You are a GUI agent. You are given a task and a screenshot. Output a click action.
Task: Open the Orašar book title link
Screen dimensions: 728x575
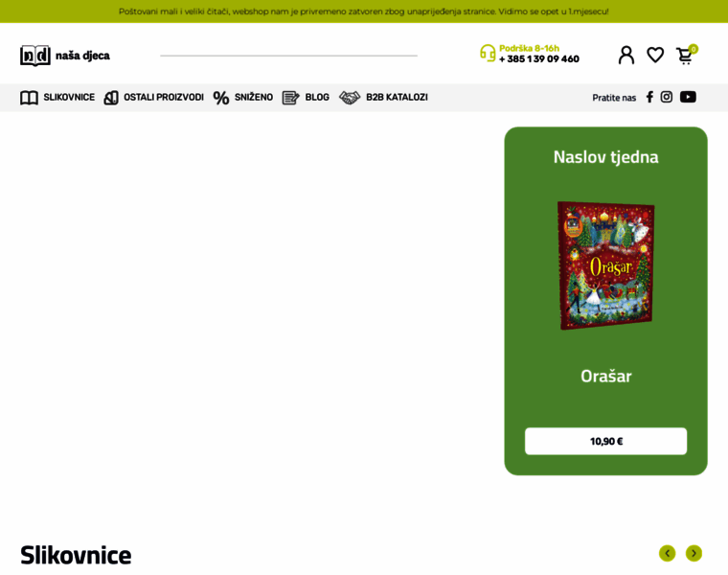[606, 377]
